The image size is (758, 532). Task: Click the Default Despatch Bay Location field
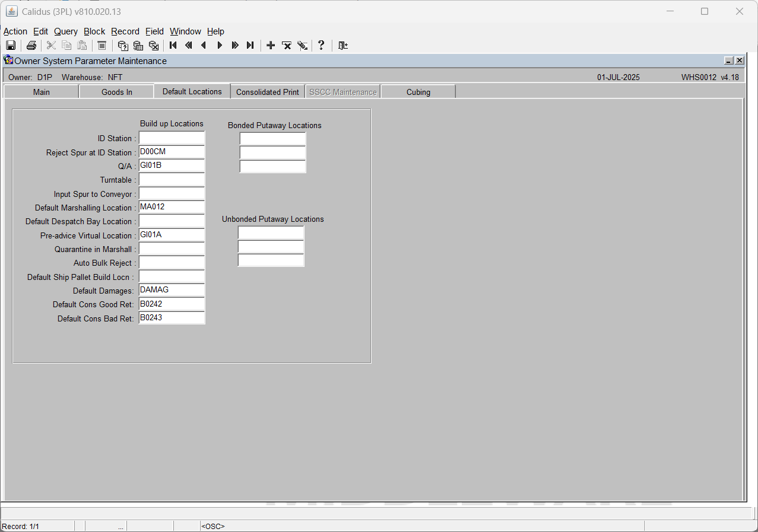[172, 221]
